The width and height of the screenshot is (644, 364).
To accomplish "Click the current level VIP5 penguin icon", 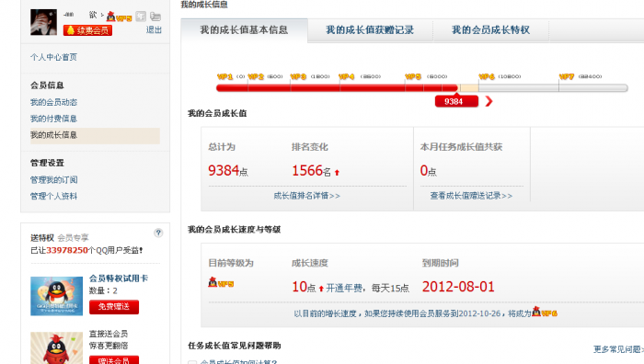I will click(221, 282).
